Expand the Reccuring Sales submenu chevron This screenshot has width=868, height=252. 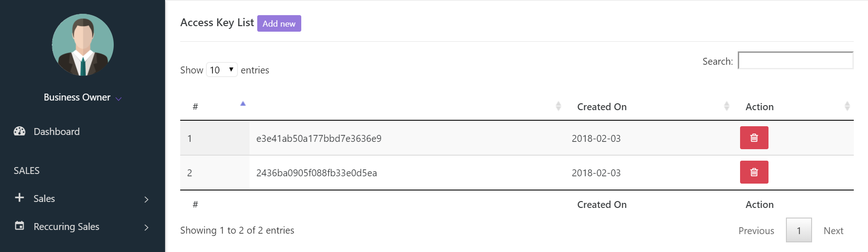point(146,227)
